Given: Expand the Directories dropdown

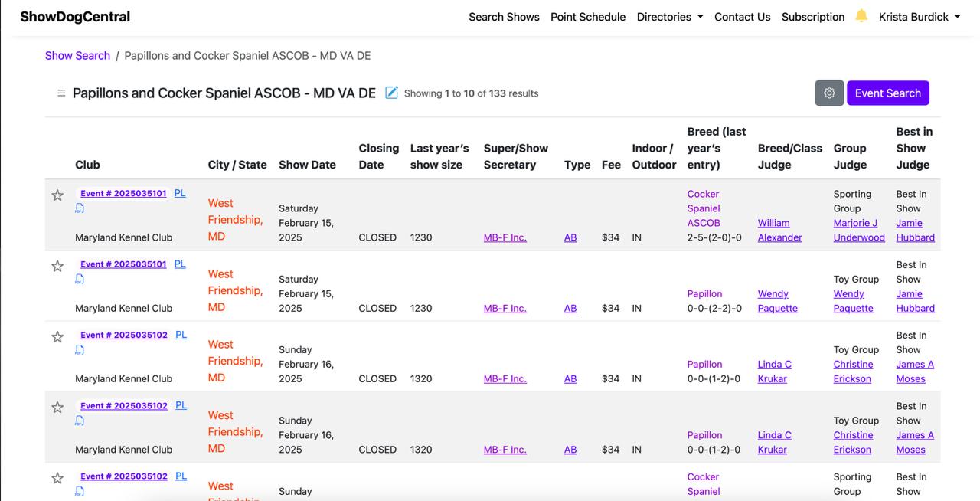Looking at the screenshot, I should point(669,17).
